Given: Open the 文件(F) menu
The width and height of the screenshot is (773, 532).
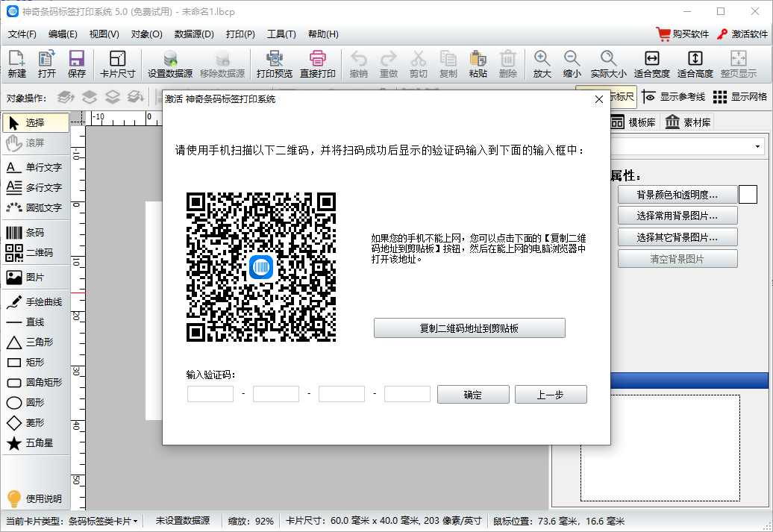Looking at the screenshot, I should click(x=22, y=34).
